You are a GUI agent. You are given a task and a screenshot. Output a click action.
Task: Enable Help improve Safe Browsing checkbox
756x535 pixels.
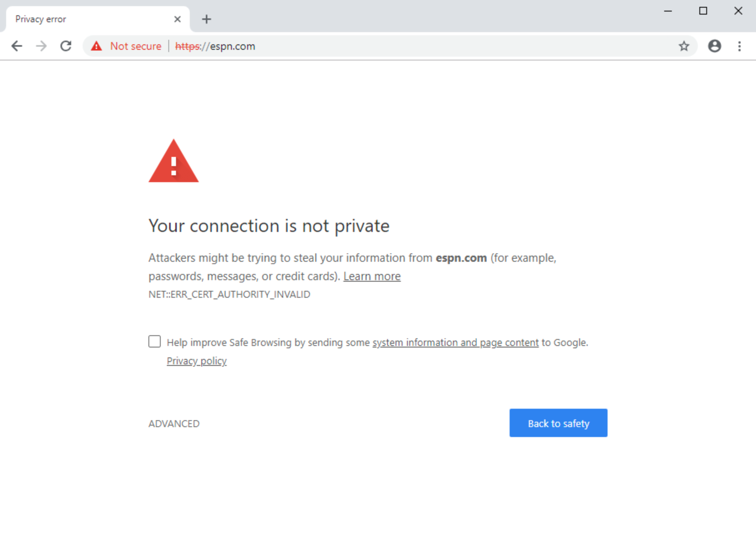pyautogui.click(x=155, y=341)
